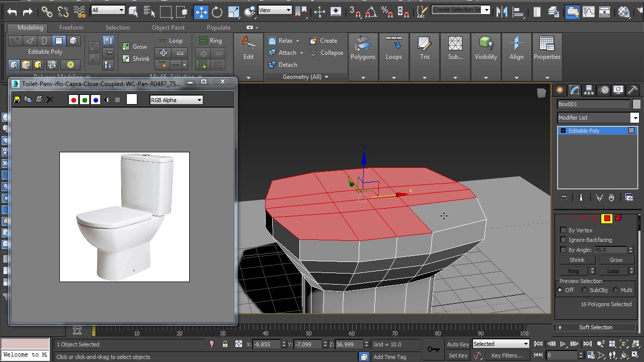Click the Save Image icon in image window
Viewport: 644px width, 362px height.
17,100
